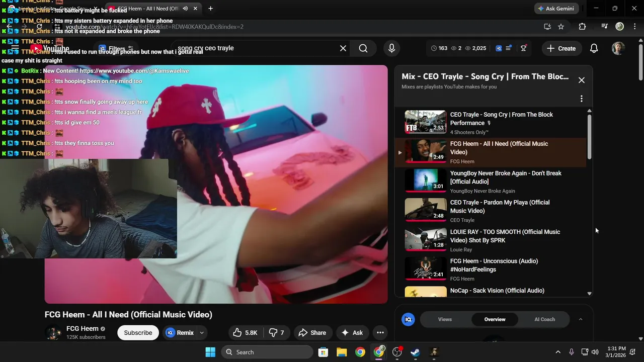Open Microsoft Store from the taskbar
The width and height of the screenshot is (644, 362).
click(x=323, y=352)
